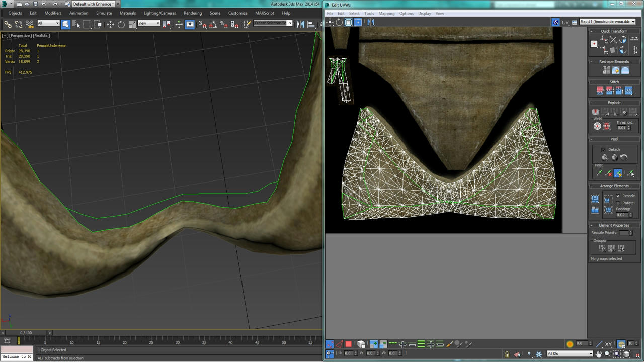
Task: Open the Rendering menu
Action: tap(193, 13)
